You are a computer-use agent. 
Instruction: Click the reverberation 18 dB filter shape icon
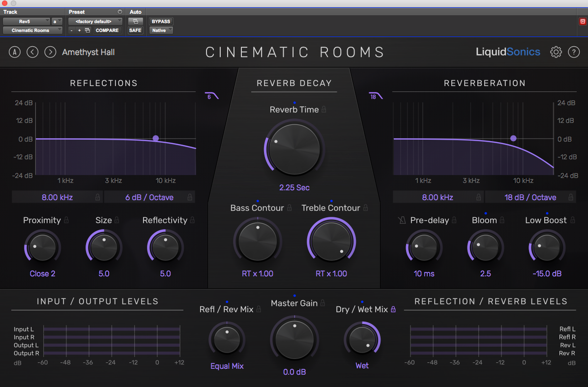click(376, 96)
